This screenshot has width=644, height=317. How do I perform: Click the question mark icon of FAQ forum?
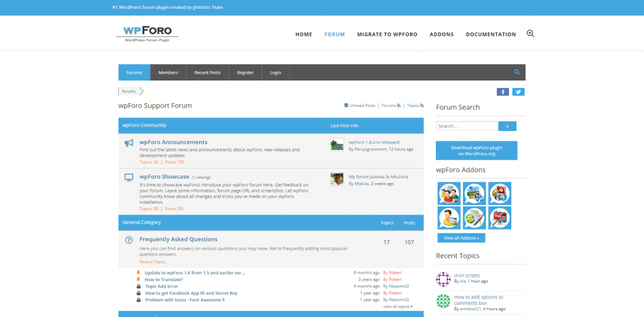(129, 240)
